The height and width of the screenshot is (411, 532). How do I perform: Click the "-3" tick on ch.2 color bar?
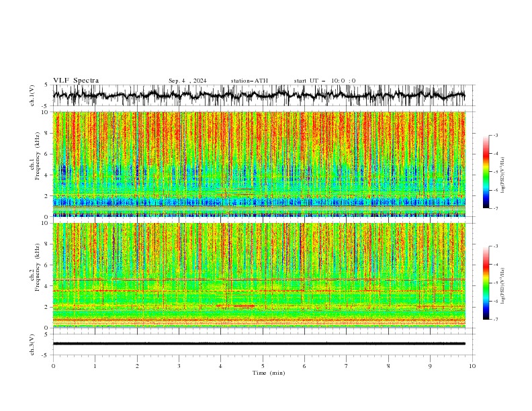click(496, 246)
